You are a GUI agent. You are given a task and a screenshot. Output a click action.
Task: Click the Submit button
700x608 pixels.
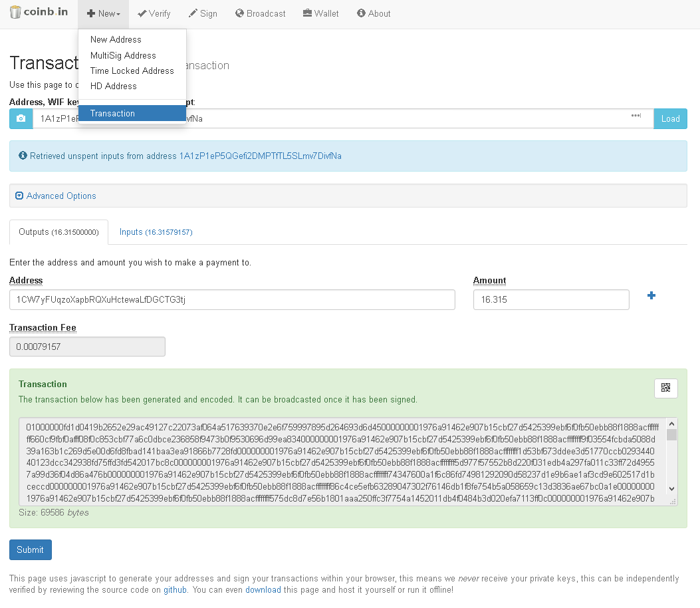click(31, 550)
